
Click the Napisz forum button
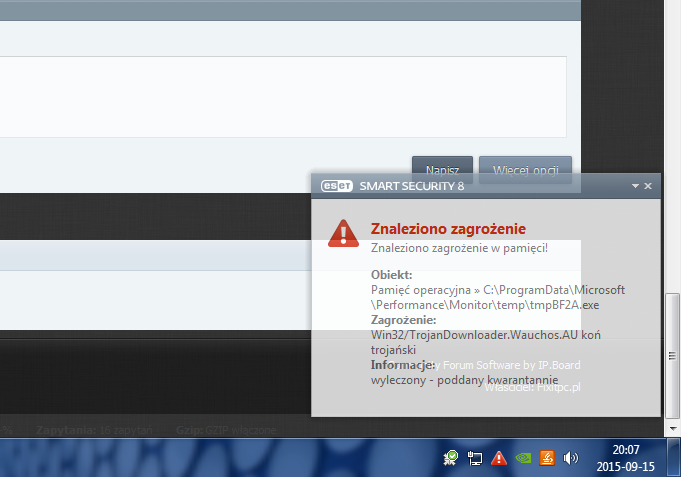442,170
